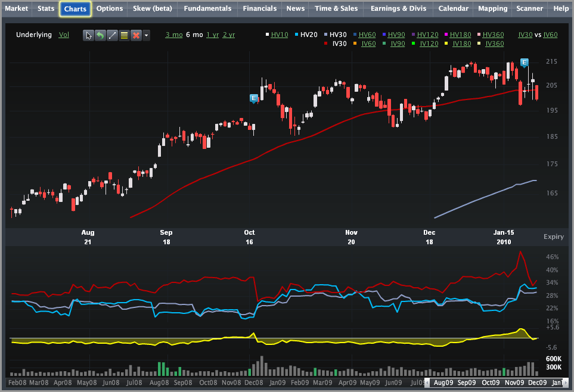Open the Scanner tab
574x392 pixels.
(x=530, y=8)
